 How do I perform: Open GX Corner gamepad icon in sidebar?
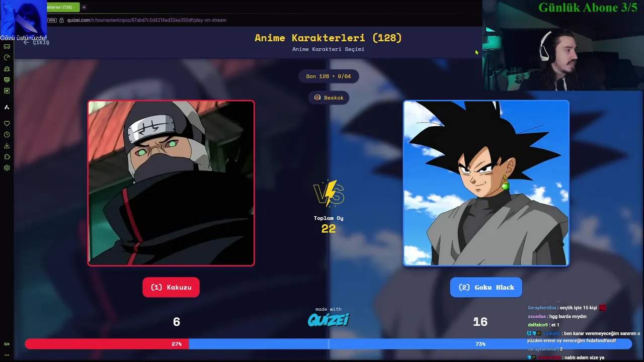tap(7, 46)
